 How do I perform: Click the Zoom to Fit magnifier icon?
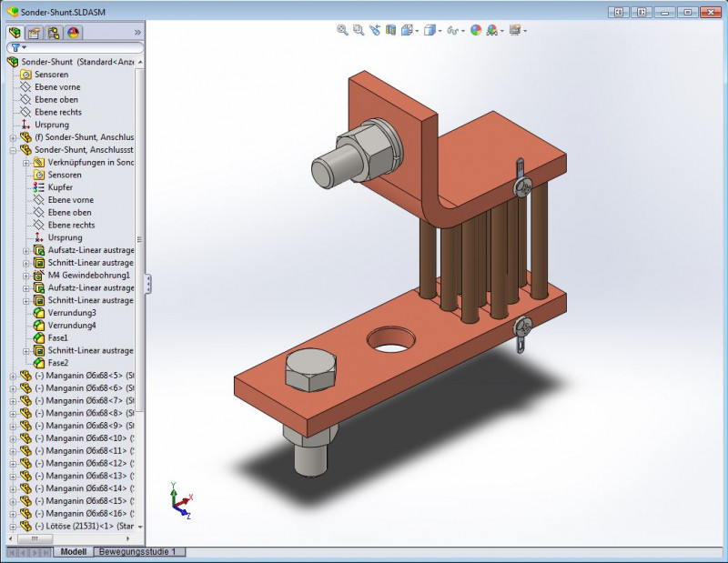(x=343, y=30)
